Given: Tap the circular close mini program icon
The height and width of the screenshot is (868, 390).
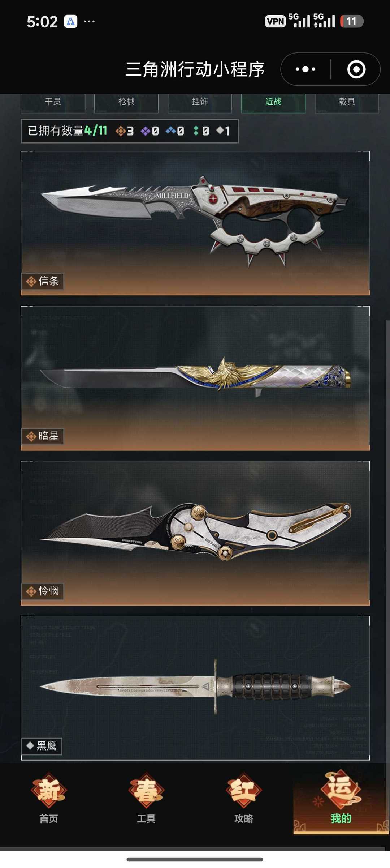Looking at the screenshot, I should point(356,69).
